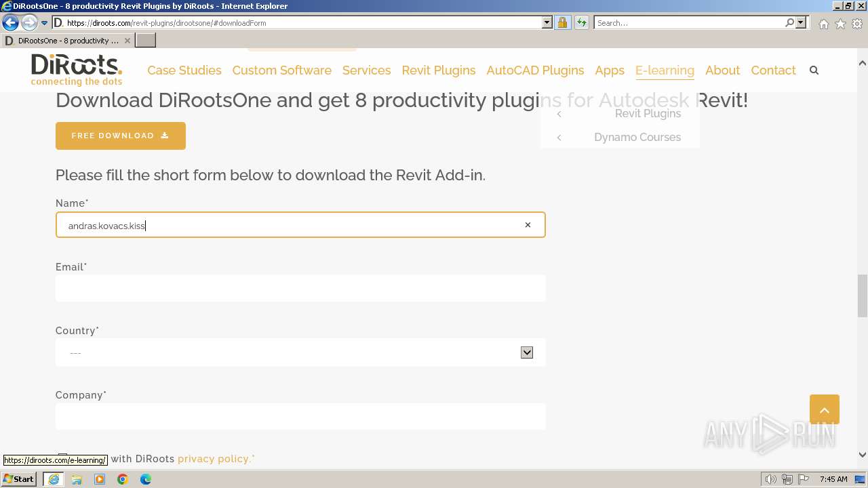Clear the Name field with X
This screenshot has height=488, width=868.
coord(528,225)
